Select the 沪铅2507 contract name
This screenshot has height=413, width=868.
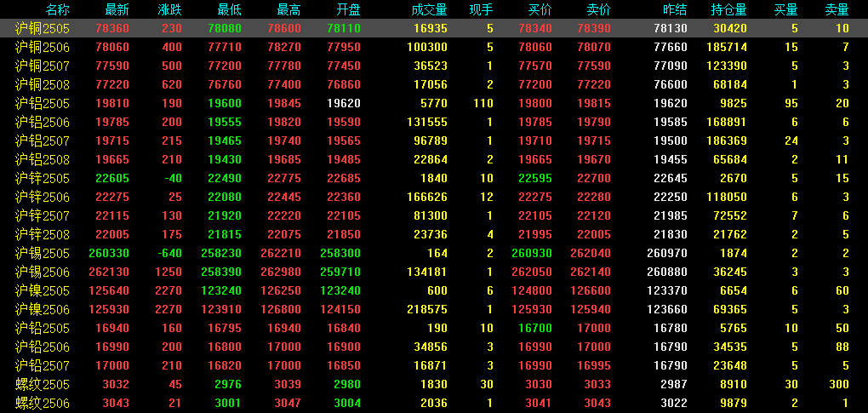pyautogui.click(x=42, y=365)
